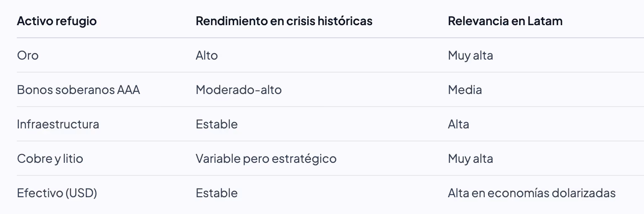This screenshot has width=644, height=214.
Task: Click 'Muy alta' in Cobre y litio row
Action: (x=470, y=159)
